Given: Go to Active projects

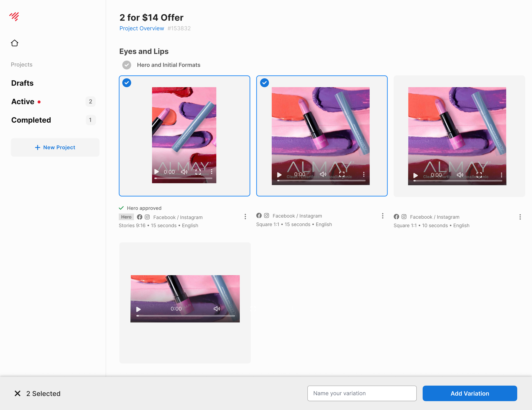Looking at the screenshot, I should point(23,102).
